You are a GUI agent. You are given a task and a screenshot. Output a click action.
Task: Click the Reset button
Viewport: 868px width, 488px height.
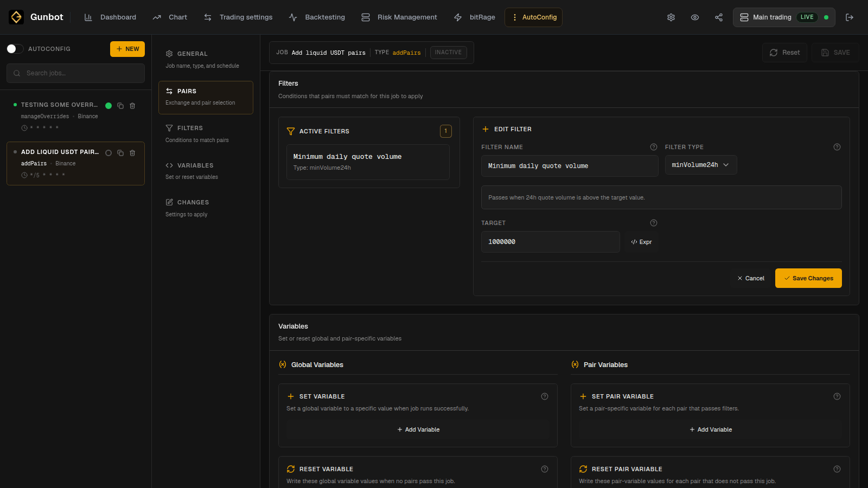(x=784, y=53)
